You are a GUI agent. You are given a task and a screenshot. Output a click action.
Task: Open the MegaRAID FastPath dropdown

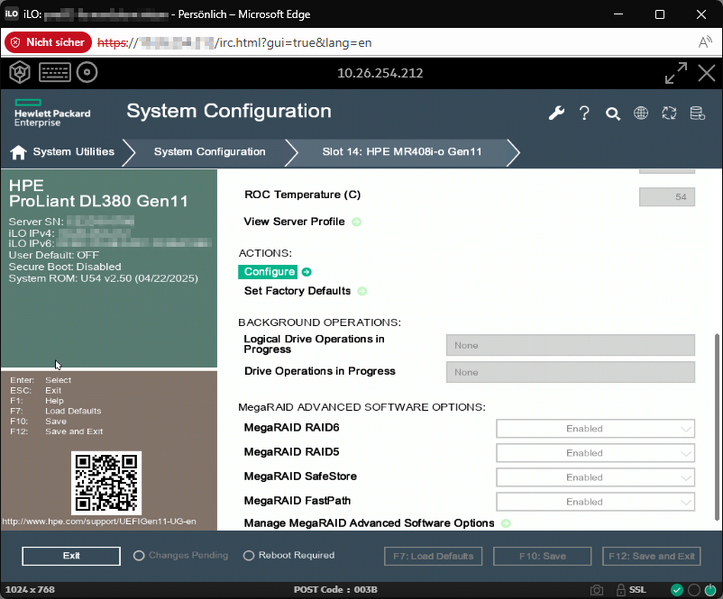595,502
